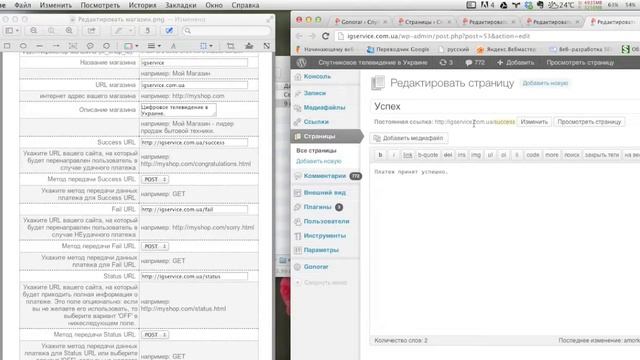Open 'Комментарии' in WordPress sidebar
This screenshot has height=360, width=640.
(326, 176)
